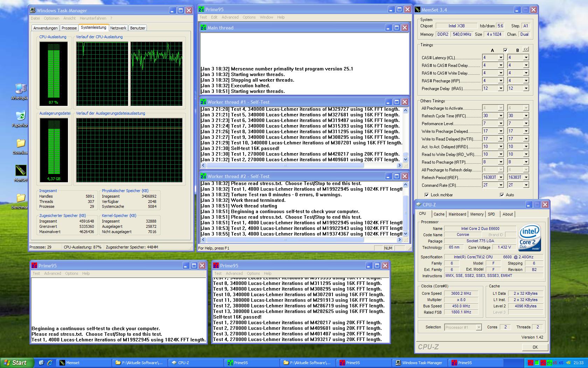Open CAS# Latency dropdown in column A
This screenshot has width=588, height=368.
point(501,57)
